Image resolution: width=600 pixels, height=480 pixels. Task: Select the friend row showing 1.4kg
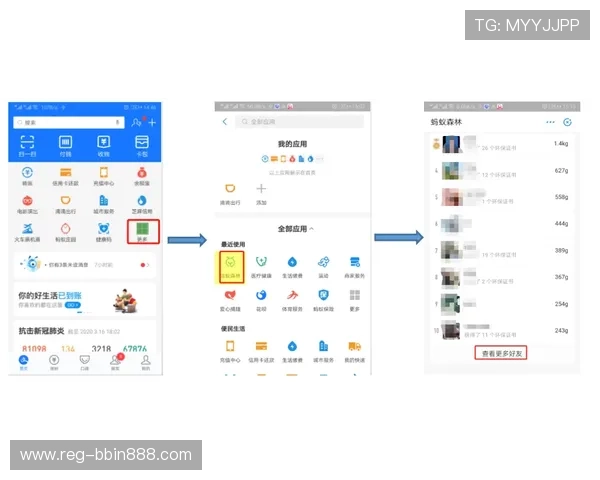click(502, 144)
